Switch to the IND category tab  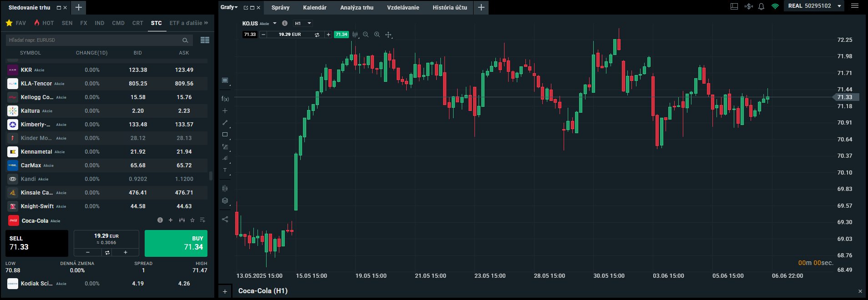[x=100, y=23]
